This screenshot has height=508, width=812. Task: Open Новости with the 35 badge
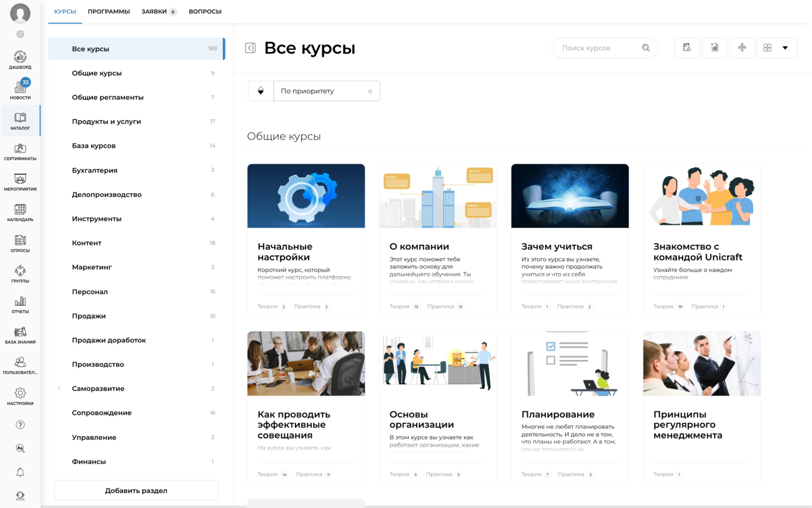click(20, 89)
